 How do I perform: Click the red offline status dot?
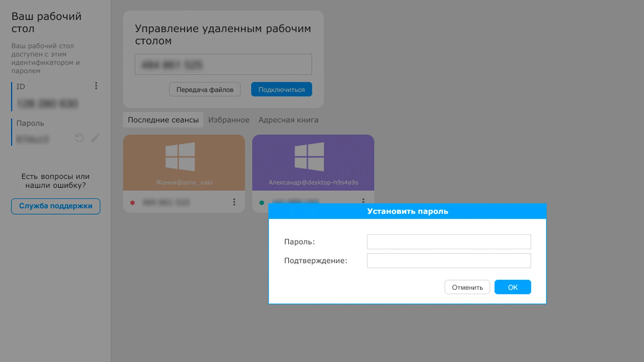(132, 202)
